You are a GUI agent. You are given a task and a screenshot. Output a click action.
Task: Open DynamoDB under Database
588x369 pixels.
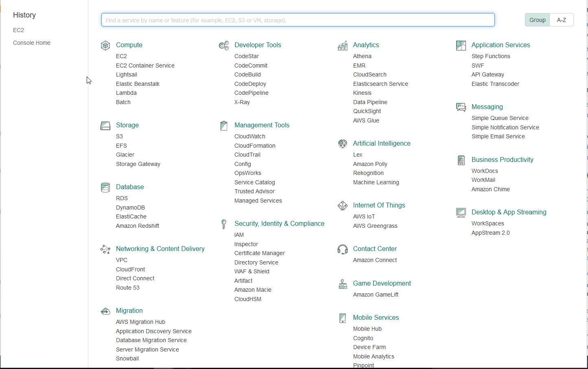(x=130, y=207)
